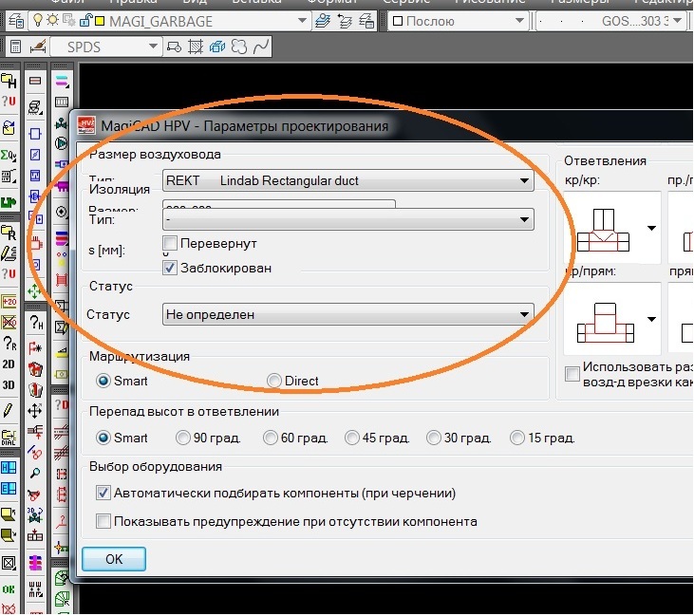
Task: Click Make Object's Layer Current icon
Action: point(323,21)
